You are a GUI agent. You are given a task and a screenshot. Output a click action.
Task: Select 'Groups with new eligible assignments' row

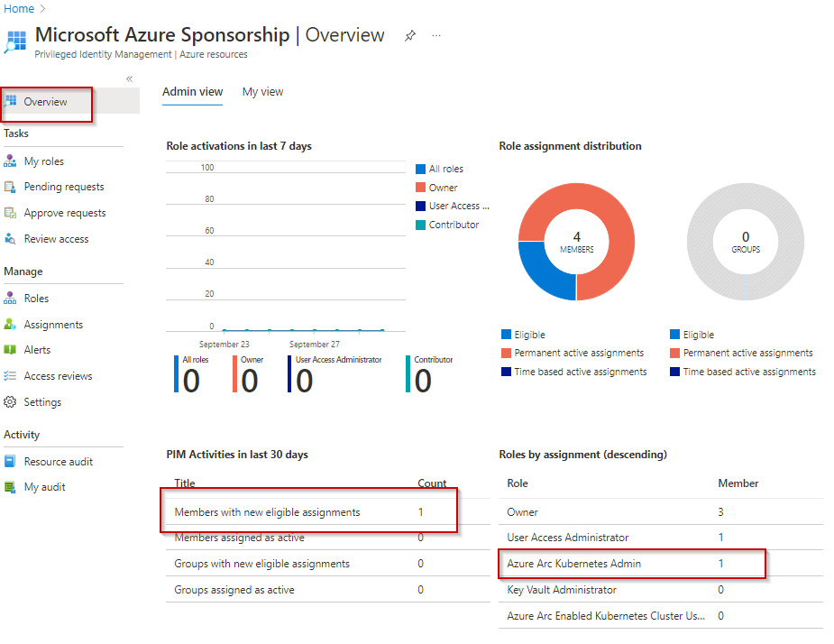[327, 564]
